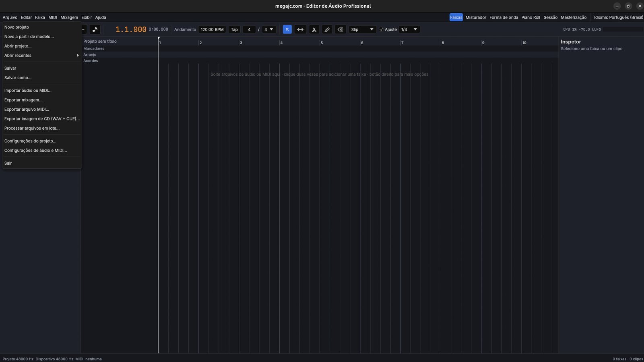644x362 pixels.
Task: Select the arrow pointer tool
Action: [287, 29]
